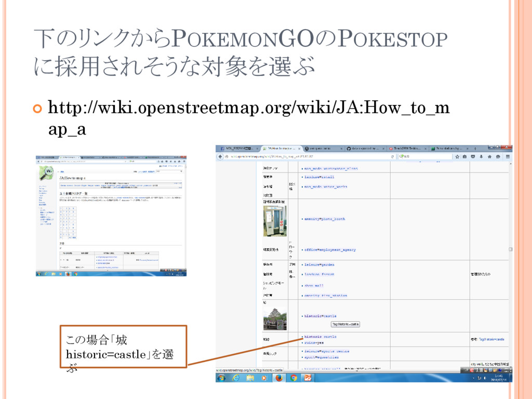Open the landuse=retail tag link
The image size is (532, 399).
(319, 177)
